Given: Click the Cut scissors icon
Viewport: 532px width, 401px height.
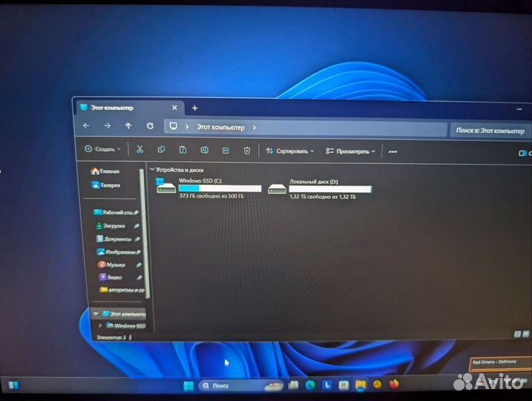Looking at the screenshot, I should tap(139, 149).
